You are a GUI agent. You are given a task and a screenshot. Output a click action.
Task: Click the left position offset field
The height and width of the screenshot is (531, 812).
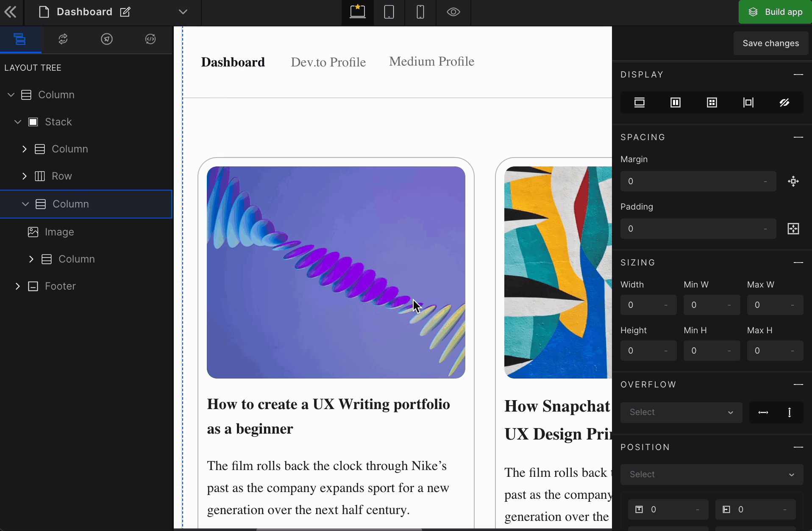(x=756, y=509)
